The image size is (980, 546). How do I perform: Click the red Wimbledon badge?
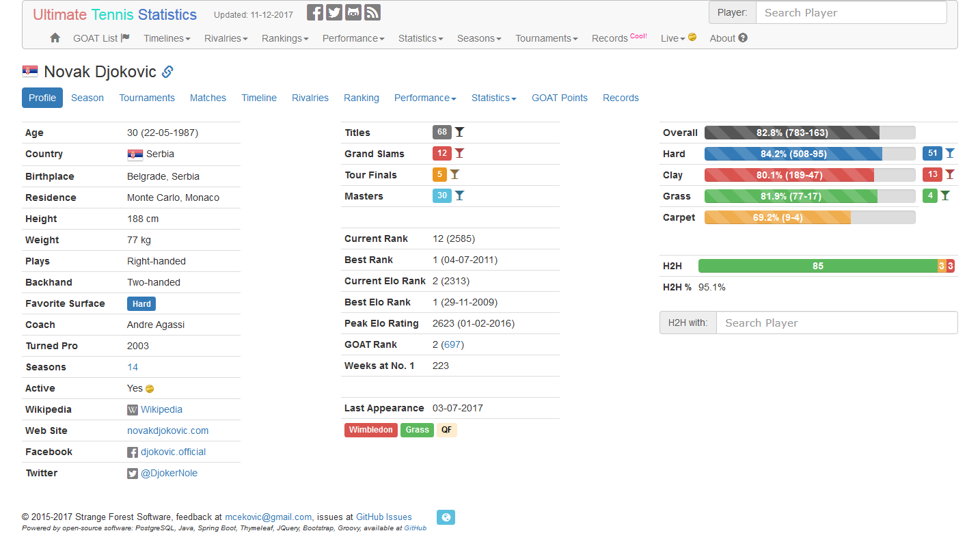371,430
